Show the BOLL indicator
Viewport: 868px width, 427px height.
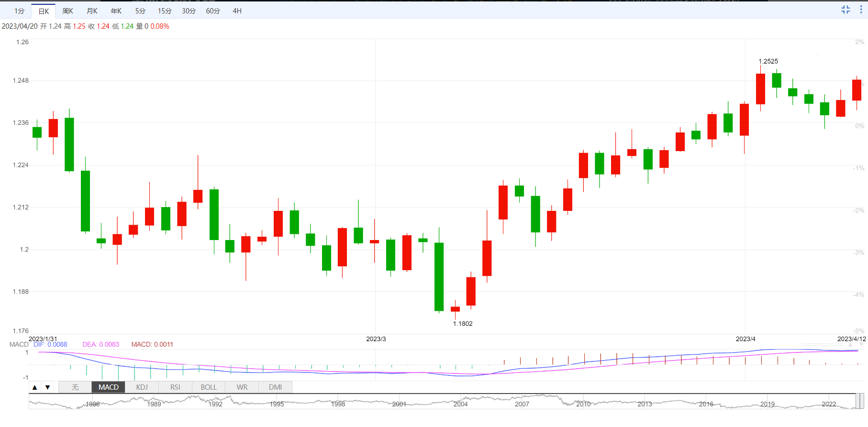pyautogui.click(x=209, y=387)
